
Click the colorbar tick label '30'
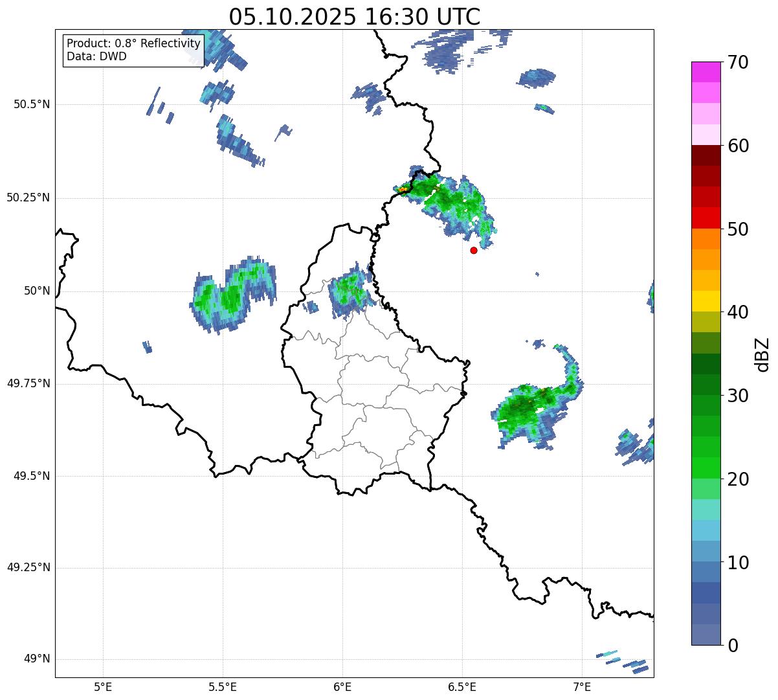738,396
